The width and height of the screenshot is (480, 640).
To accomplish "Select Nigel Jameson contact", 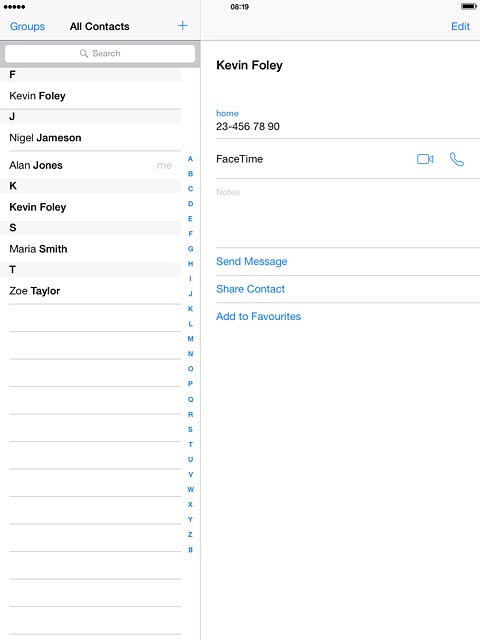I will tap(91, 138).
